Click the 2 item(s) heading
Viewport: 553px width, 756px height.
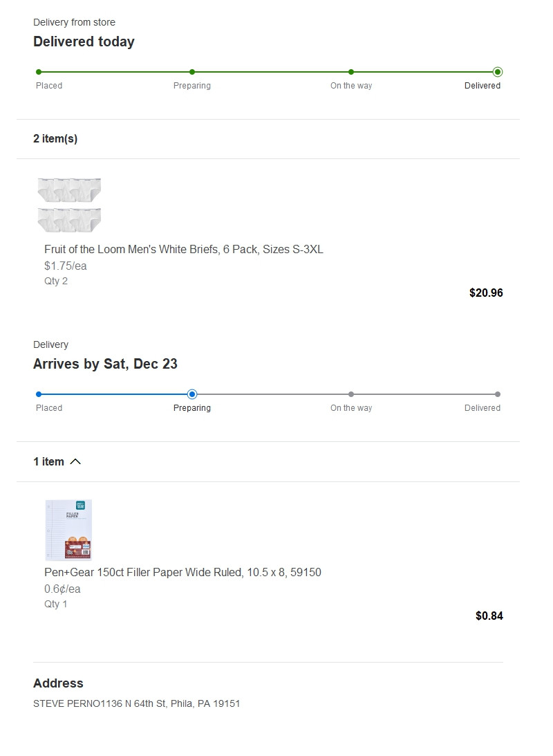point(55,138)
